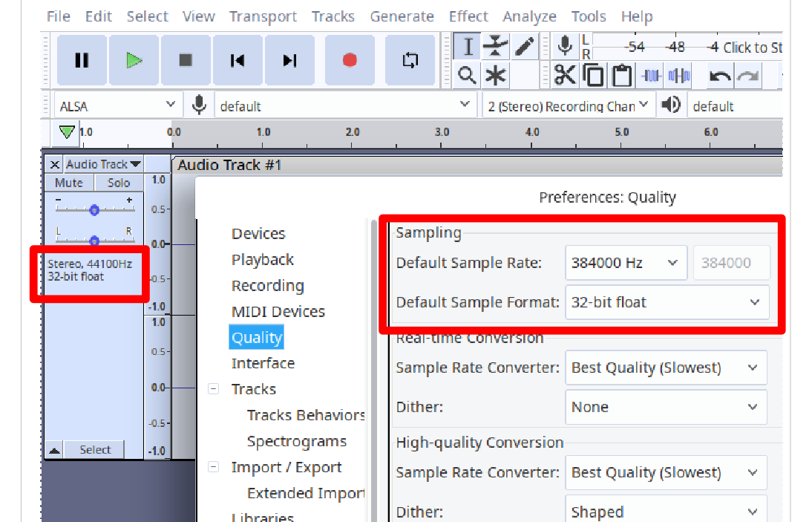Open the ALSA audio host dropdown
The image size is (812, 522).
117,105
